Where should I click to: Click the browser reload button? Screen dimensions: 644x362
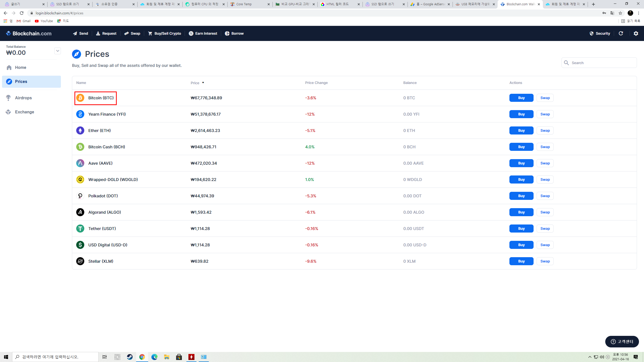(22, 13)
